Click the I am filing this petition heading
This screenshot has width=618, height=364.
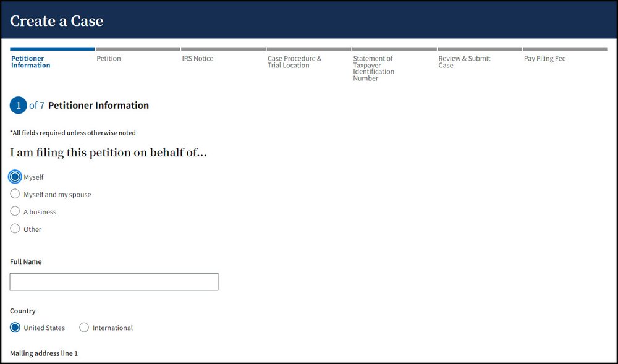click(x=108, y=153)
